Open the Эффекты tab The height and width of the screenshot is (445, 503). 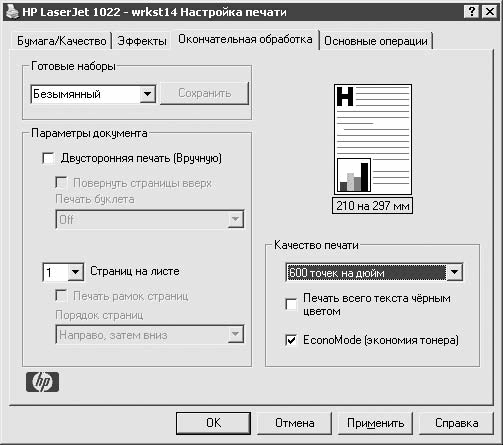142,41
